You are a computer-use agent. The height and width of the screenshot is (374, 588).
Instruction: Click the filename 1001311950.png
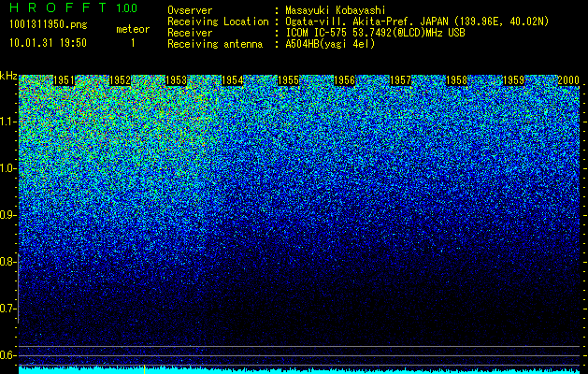point(49,24)
